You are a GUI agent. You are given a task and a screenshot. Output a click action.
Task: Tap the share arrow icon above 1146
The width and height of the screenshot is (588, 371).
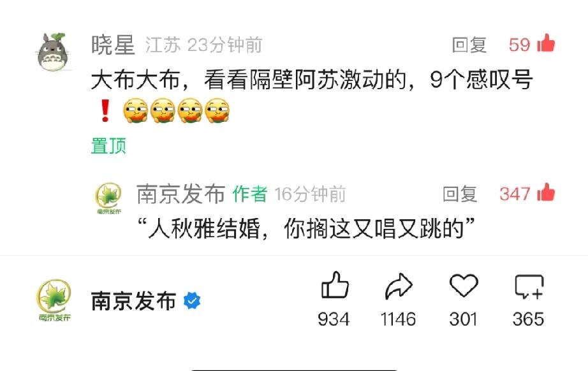tap(399, 286)
